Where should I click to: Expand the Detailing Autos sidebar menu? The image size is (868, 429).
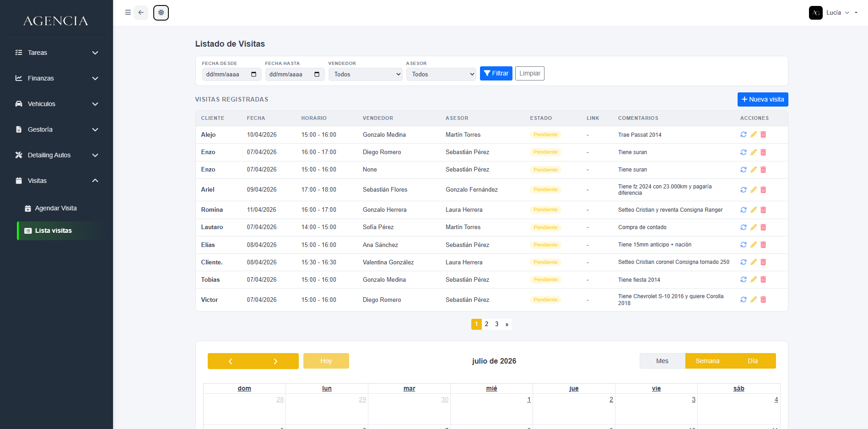pyautogui.click(x=95, y=155)
